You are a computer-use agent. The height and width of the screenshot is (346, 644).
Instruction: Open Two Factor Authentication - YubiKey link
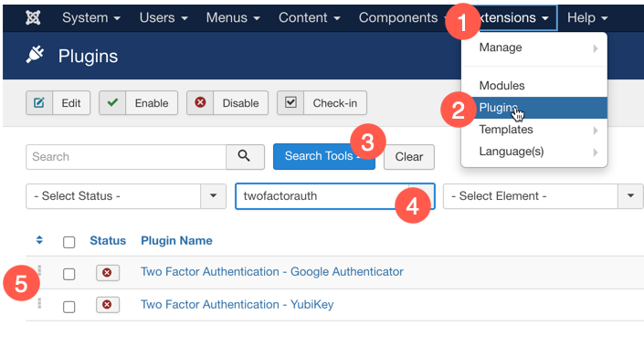tap(237, 305)
